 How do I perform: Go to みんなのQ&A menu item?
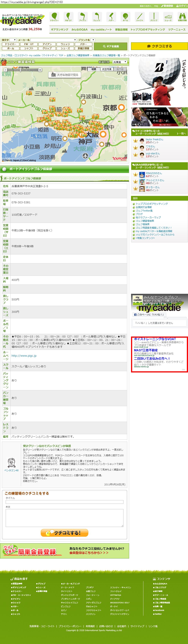point(79,29)
